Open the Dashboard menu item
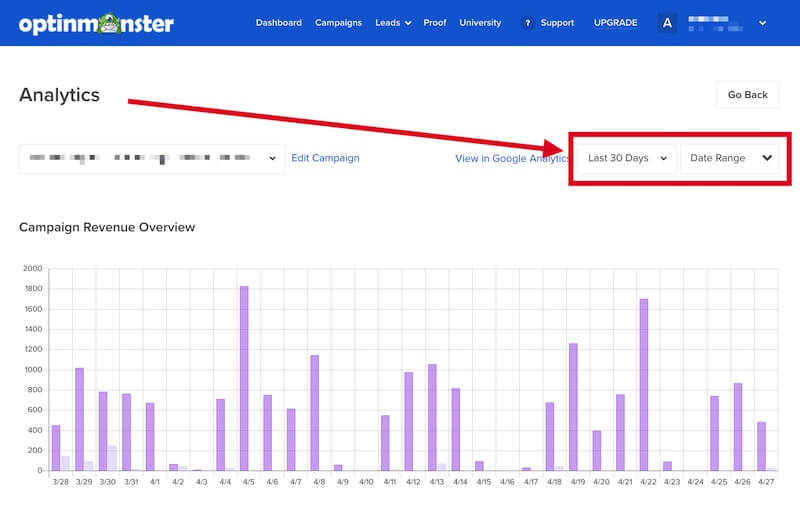Viewport: 800px width, 508px height. point(279,23)
